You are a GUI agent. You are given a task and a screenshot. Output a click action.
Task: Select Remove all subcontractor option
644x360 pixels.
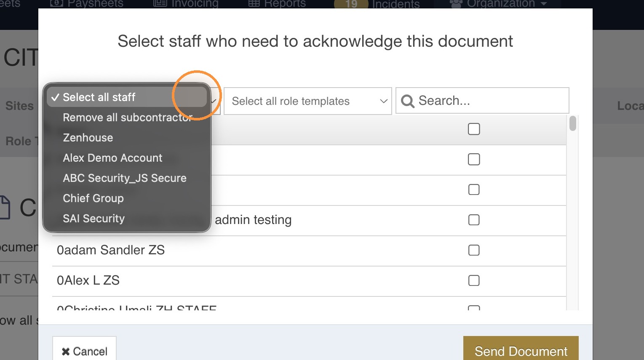[126, 117]
